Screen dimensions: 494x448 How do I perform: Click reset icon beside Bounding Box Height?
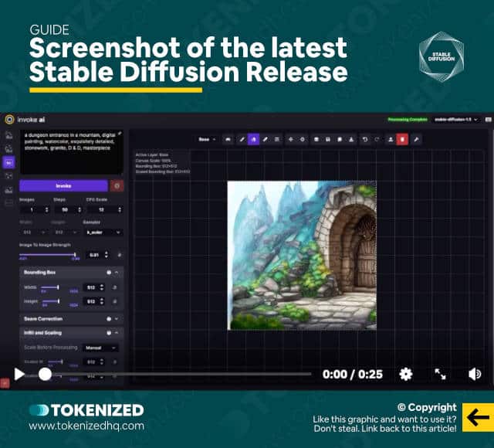[x=115, y=302]
